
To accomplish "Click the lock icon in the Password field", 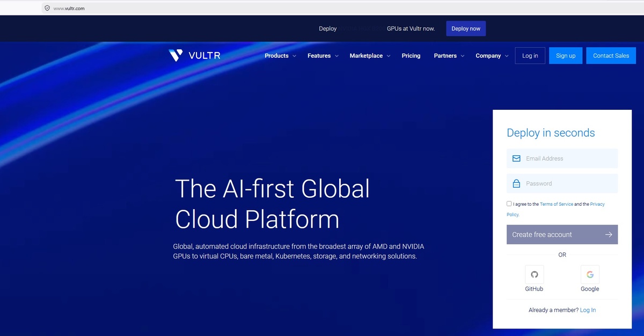I will (516, 184).
